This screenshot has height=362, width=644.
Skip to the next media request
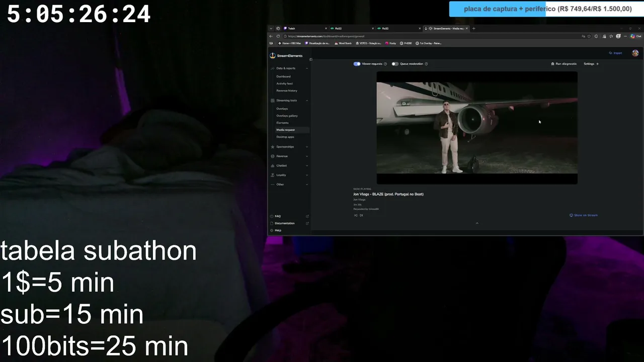(361, 215)
